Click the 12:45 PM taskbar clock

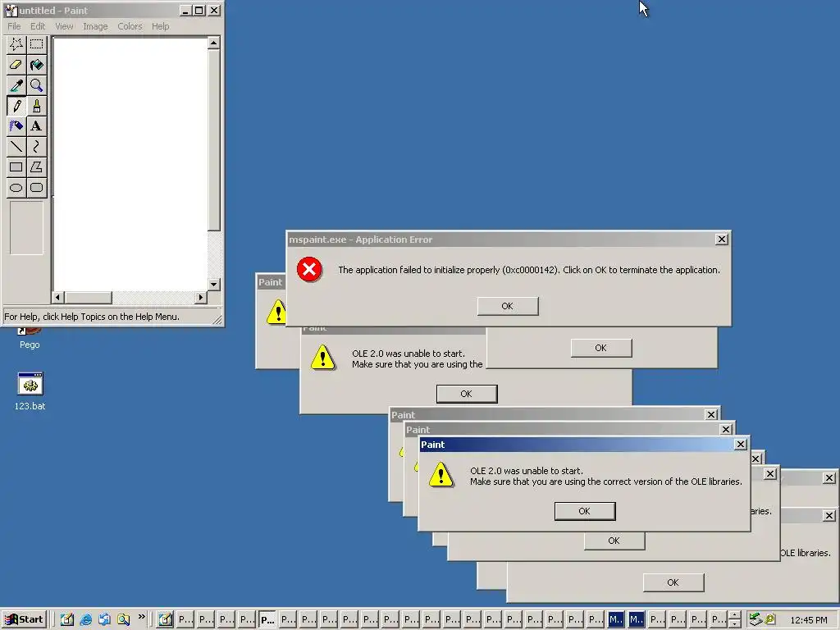pyautogui.click(x=808, y=620)
